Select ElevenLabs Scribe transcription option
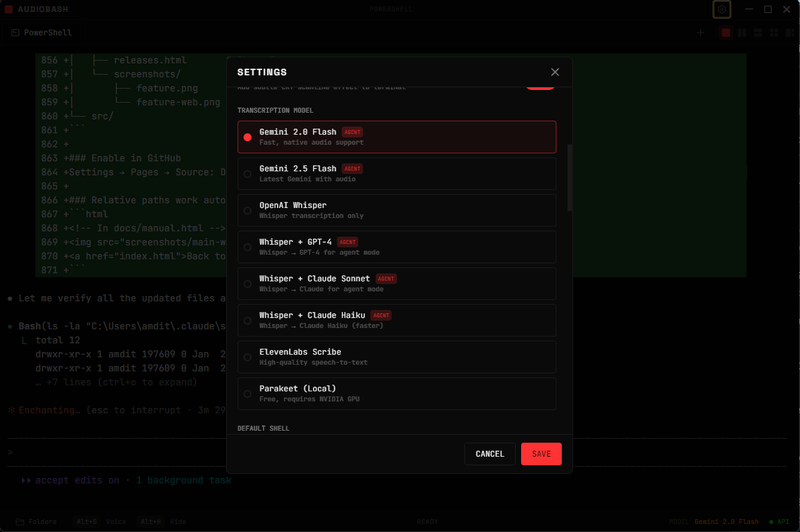The width and height of the screenshot is (800, 532). pos(396,357)
